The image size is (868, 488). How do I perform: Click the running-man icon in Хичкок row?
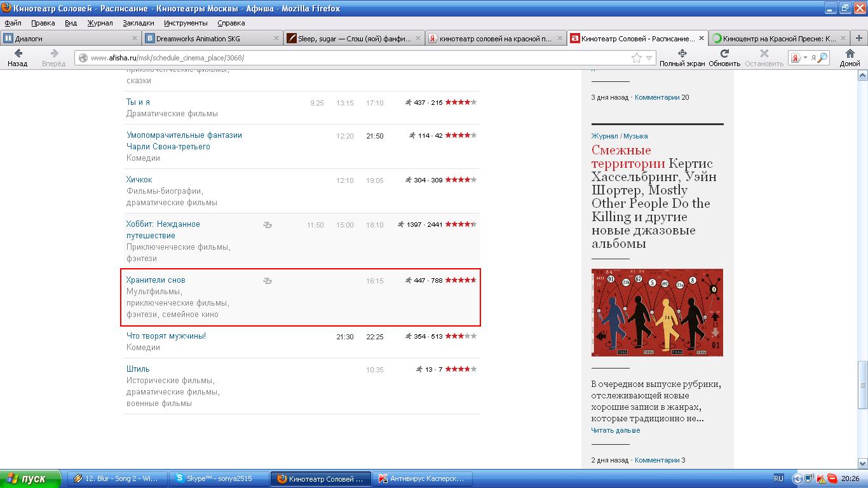(x=409, y=180)
